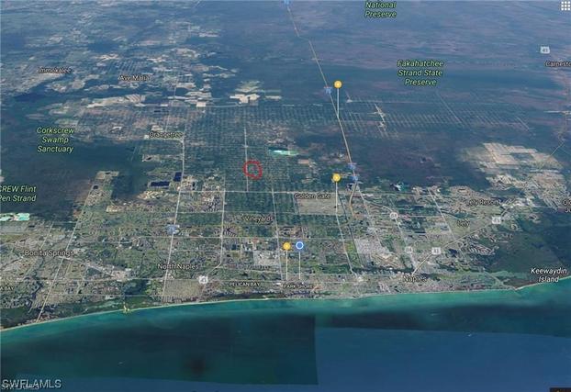Click the SWFLAMLS watermark

(31, 383)
